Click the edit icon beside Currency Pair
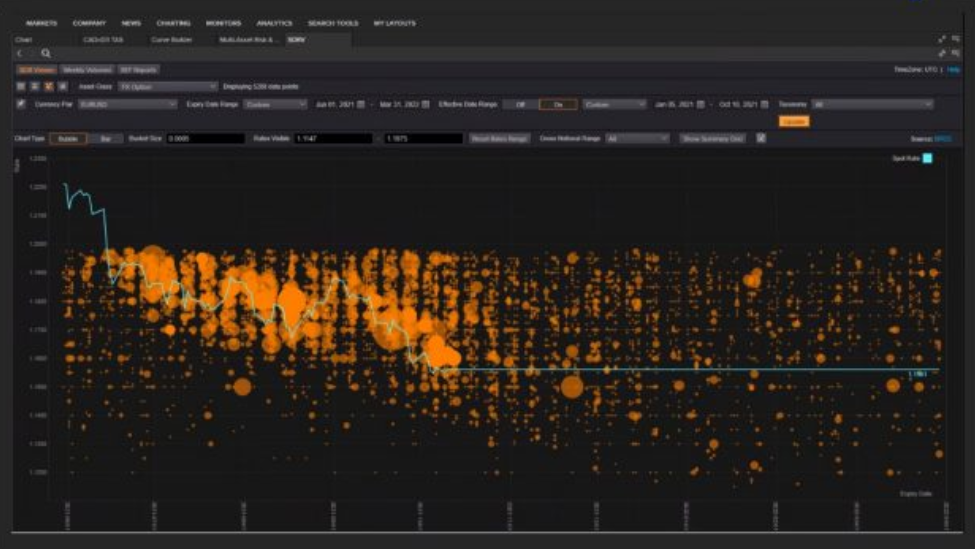 coord(22,104)
